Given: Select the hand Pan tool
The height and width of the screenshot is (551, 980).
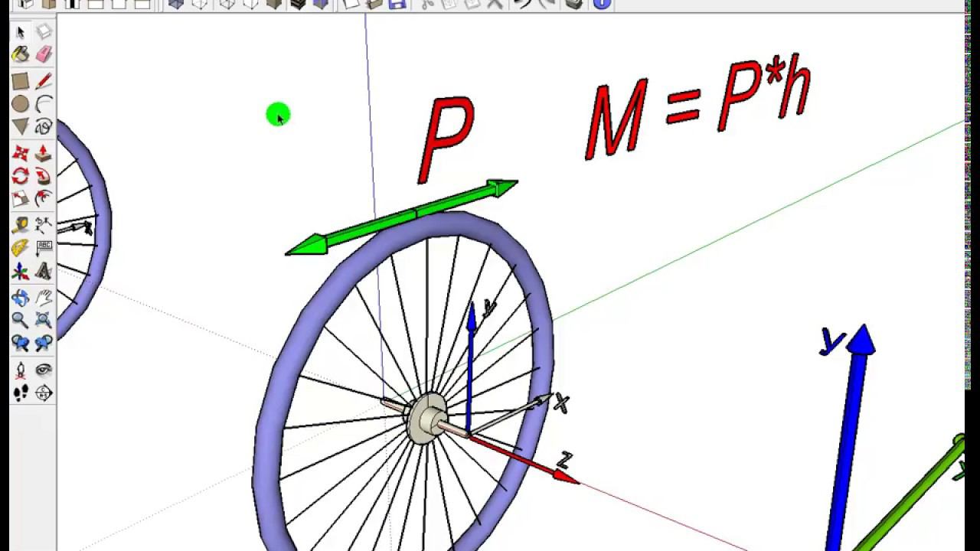Looking at the screenshot, I should (x=44, y=298).
